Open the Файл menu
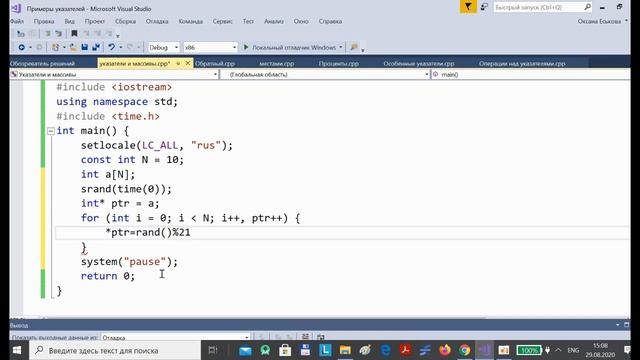 point(17,21)
